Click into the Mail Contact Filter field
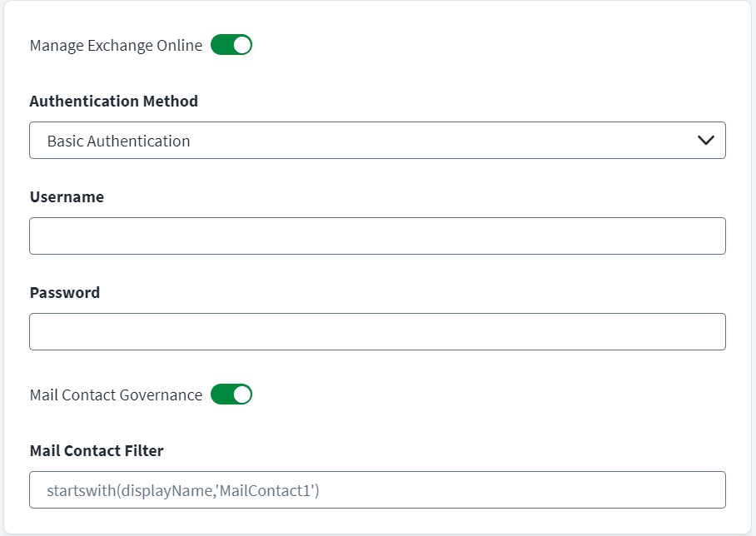 [377, 489]
